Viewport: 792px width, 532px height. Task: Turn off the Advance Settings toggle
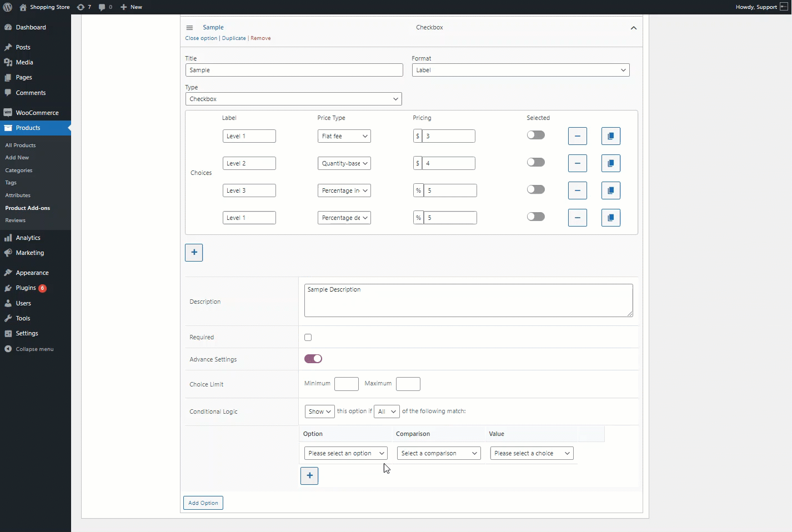point(313,359)
